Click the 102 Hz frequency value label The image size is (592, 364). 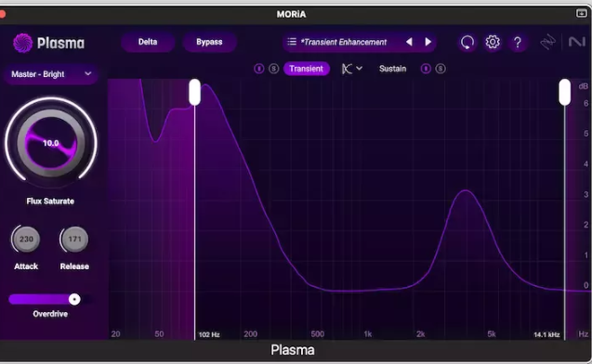coord(209,334)
